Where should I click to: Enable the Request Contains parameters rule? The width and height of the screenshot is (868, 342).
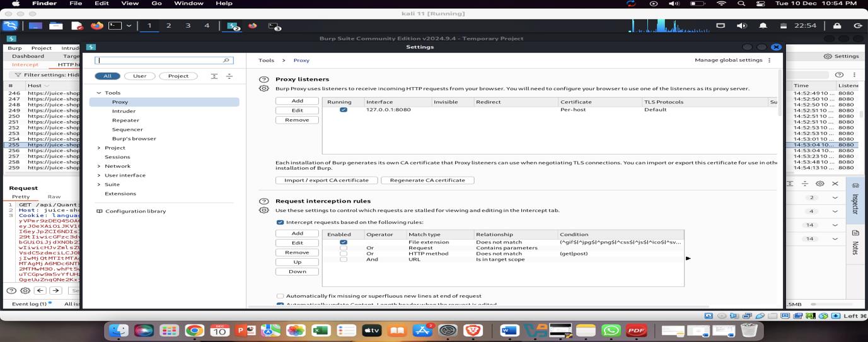click(343, 248)
